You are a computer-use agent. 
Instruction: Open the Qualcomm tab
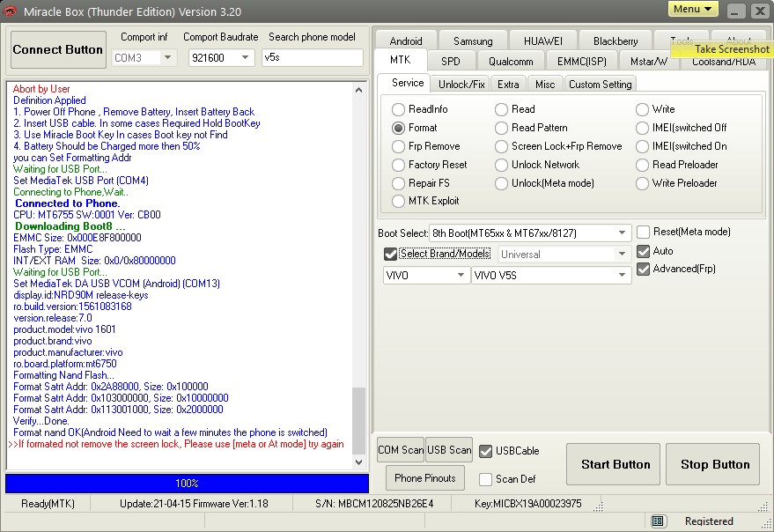(x=511, y=62)
